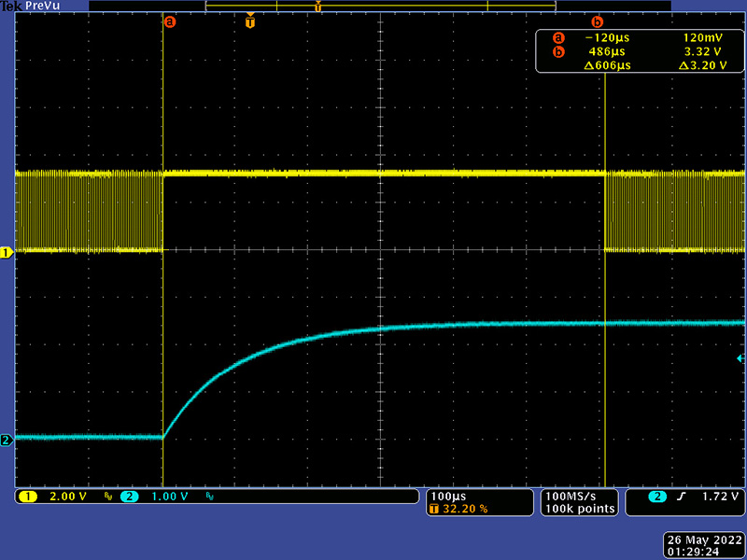Select the orange trigger position 'T' marker
Viewport: 747px width, 560px height.
[249, 21]
